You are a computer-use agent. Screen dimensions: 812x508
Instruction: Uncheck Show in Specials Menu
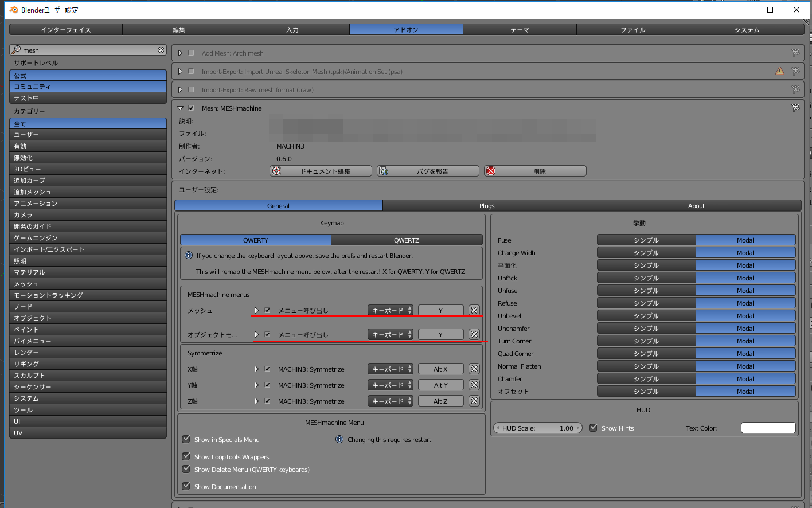[186, 439]
